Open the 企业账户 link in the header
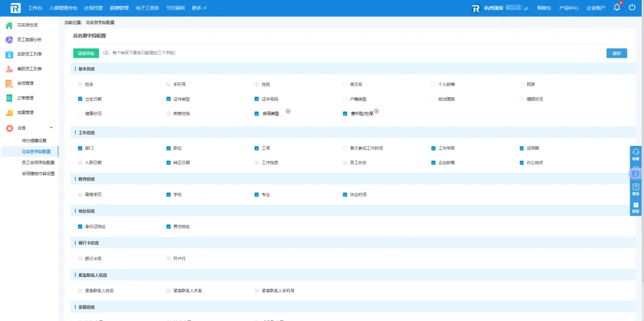Screen dimensions: 644x321 [x=596, y=8]
